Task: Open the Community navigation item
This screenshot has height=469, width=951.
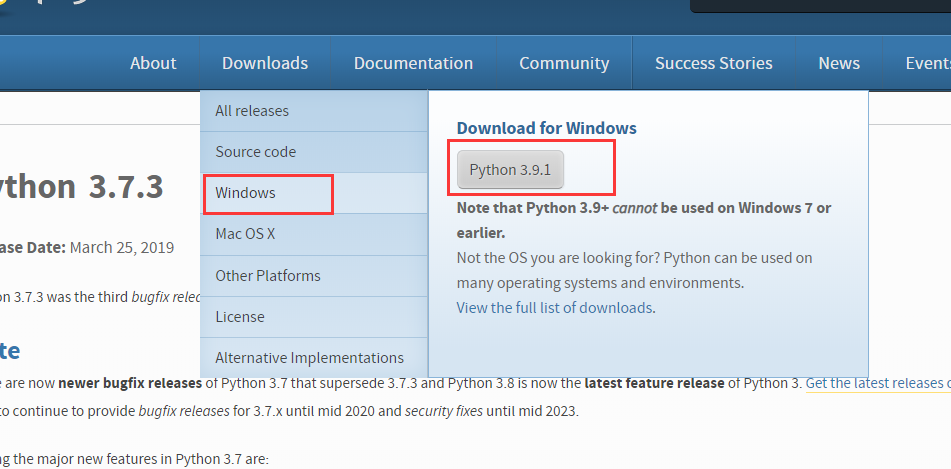Action: point(564,63)
